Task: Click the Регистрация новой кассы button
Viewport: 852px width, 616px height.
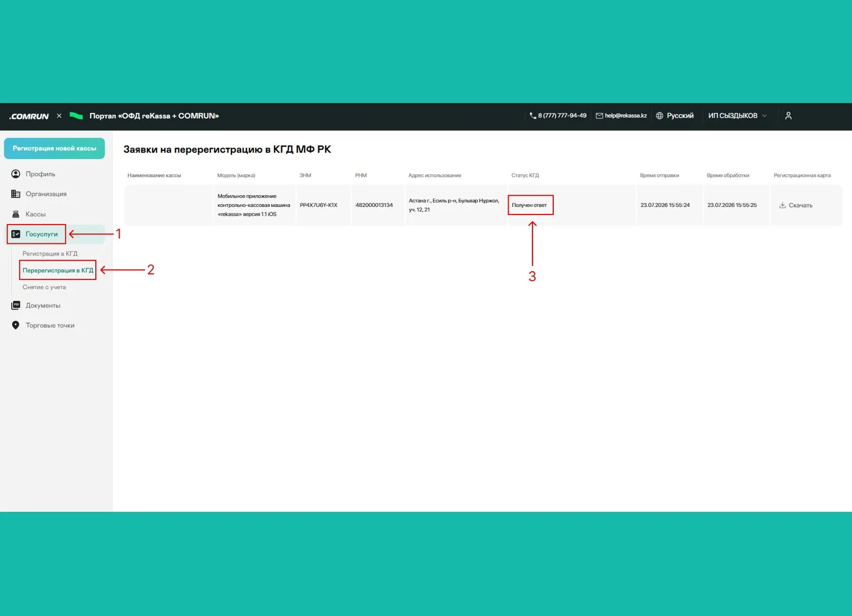Action: 54,149
